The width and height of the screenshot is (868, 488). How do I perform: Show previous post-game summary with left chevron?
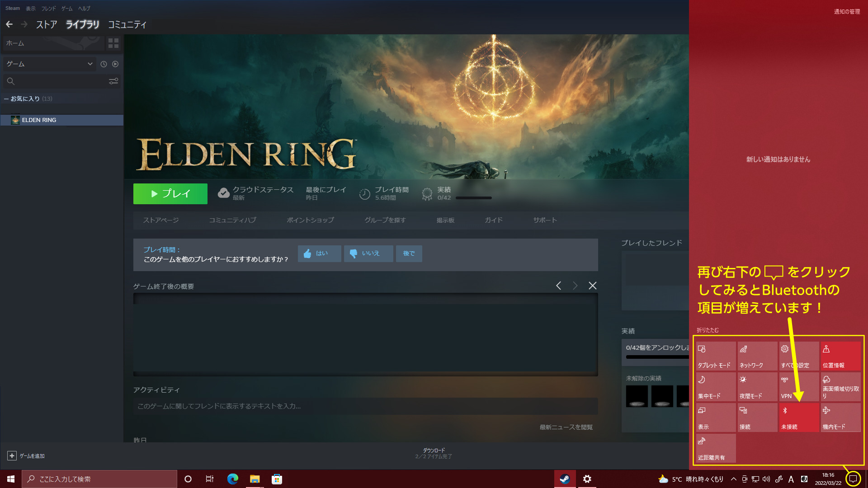pyautogui.click(x=559, y=286)
